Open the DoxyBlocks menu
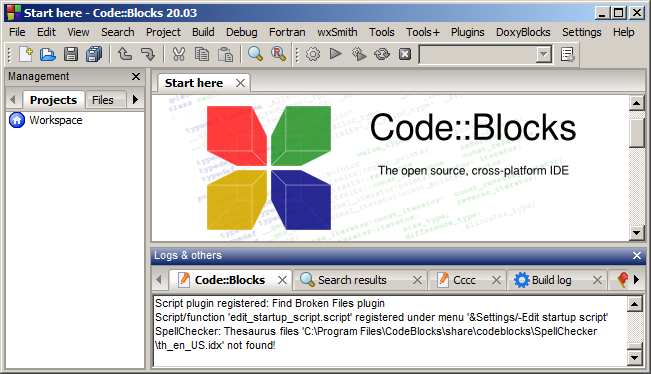This screenshot has width=651, height=374. 523,32
